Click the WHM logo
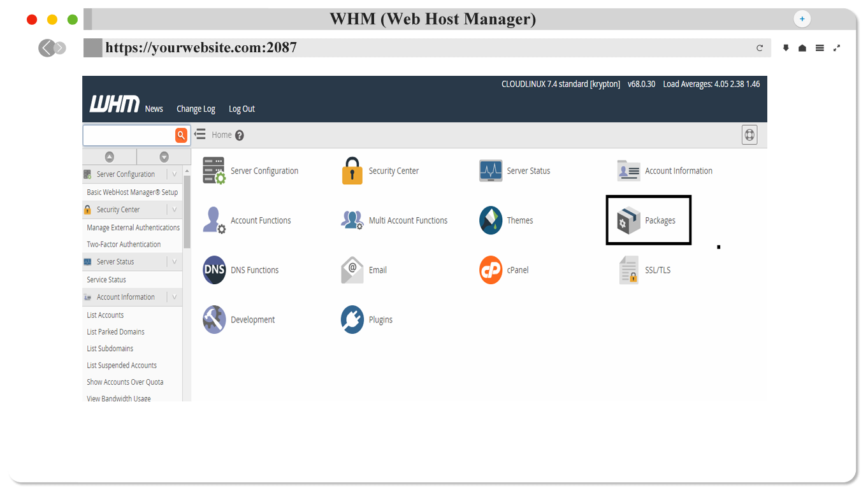 tap(114, 105)
